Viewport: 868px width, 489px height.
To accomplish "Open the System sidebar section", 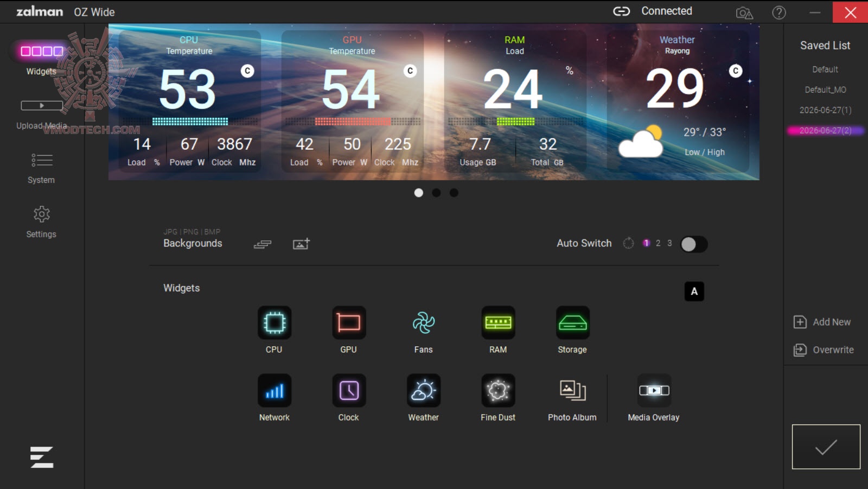I will [41, 168].
